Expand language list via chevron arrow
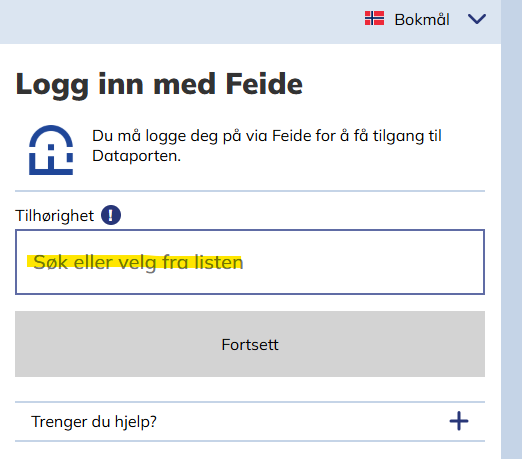This screenshot has width=522, height=459. coord(477,19)
